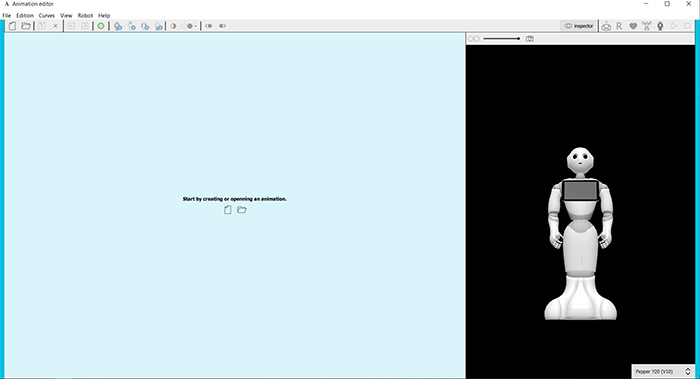700x379 pixels.
Task: Click the greyed left-arrow box toolbar icon
Action: [x=71, y=26]
